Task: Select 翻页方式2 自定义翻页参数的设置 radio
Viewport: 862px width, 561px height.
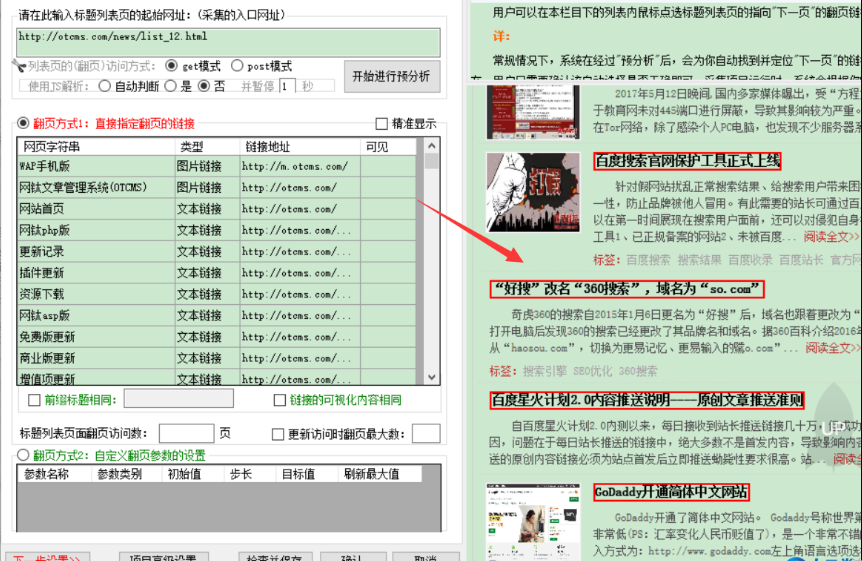Action: (23, 455)
